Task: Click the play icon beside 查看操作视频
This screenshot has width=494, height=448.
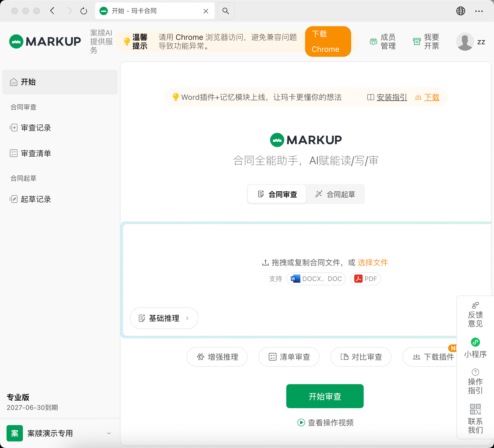Action: pos(301,423)
